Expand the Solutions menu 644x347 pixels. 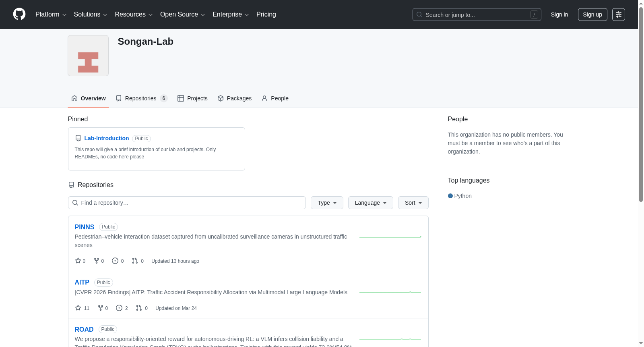(91, 15)
